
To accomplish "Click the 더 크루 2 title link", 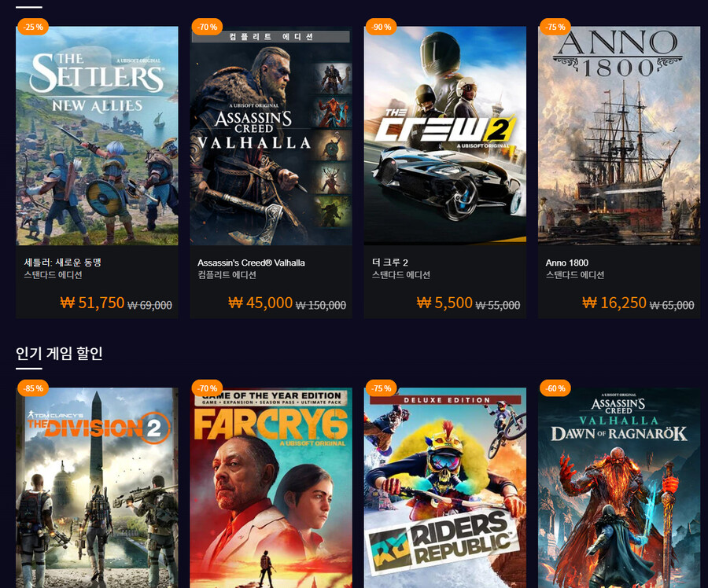I will (x=390, y=263).
